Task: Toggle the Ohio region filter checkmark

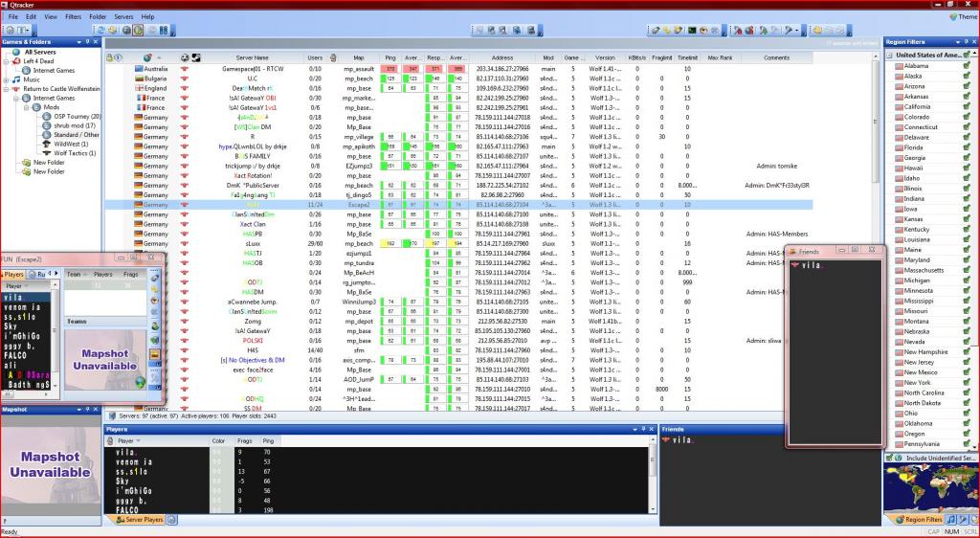Action: [967, 413]
